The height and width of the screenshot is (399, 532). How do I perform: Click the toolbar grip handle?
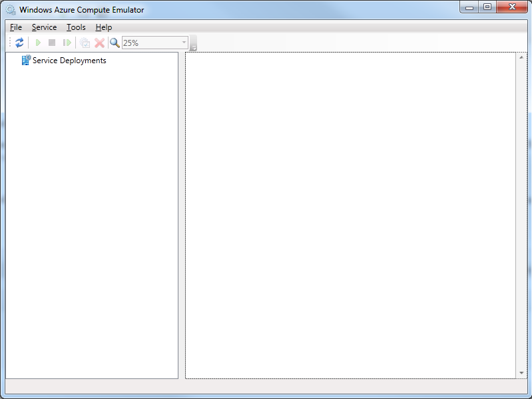(10, 43)
